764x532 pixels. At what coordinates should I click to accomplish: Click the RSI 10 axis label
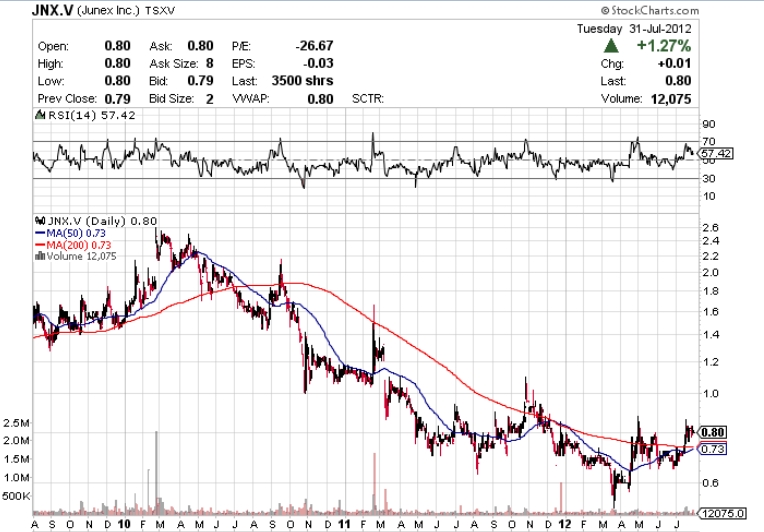point(709,196)
